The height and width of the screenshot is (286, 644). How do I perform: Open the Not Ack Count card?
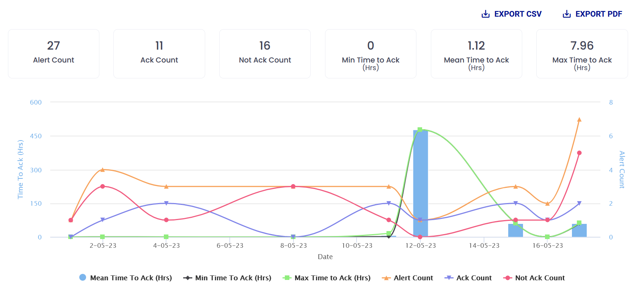coord(265,54)
